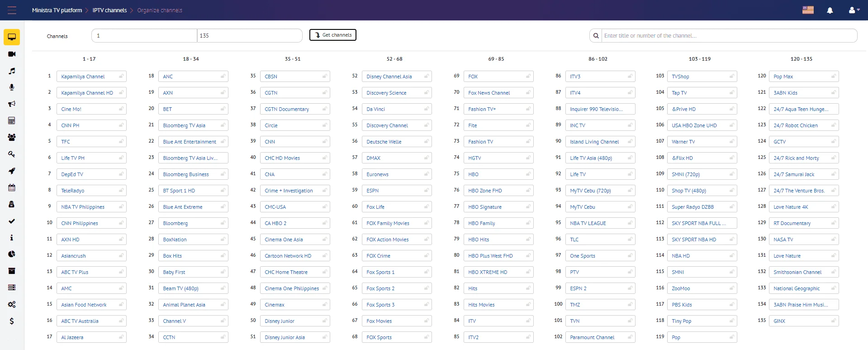Toggle the lock on Fox News Channel
This screenshot has height=350, width=868.
coord(528,92)
